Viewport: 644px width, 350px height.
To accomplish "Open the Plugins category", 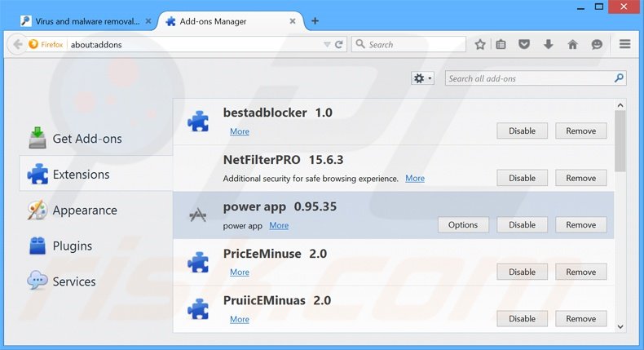I will pyautogui.click(x=95, y=246).
